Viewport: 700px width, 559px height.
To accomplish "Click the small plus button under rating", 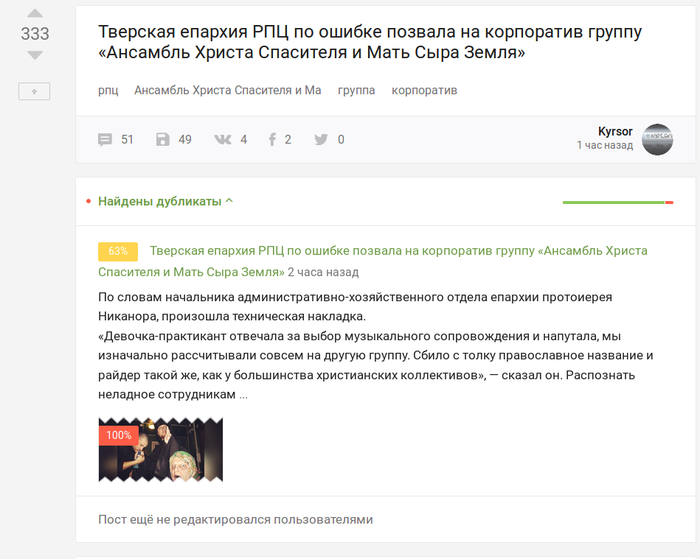I will click(35, 92).
